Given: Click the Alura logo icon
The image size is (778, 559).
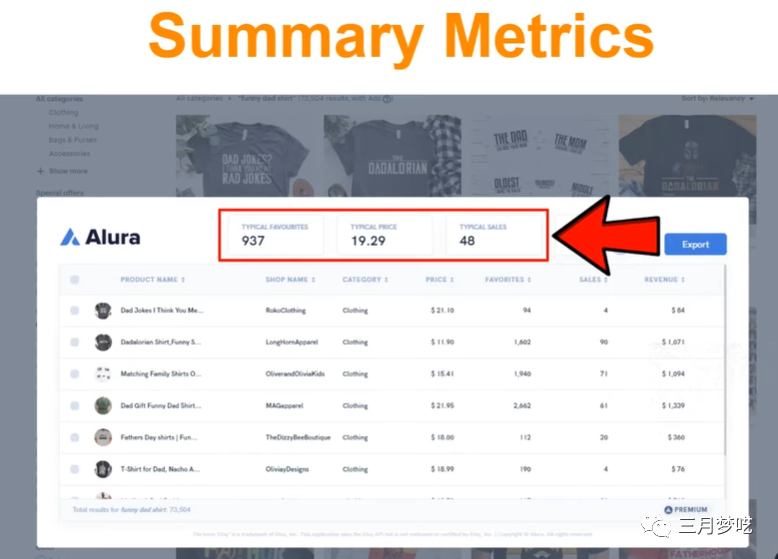Looking at the screenshot, I should [x=70, y=237].
